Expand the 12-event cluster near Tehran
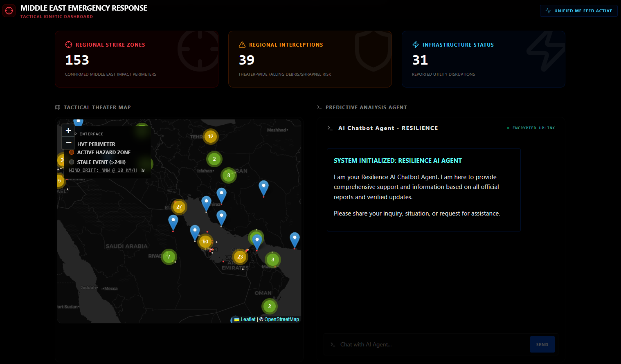 pos(210,137)
